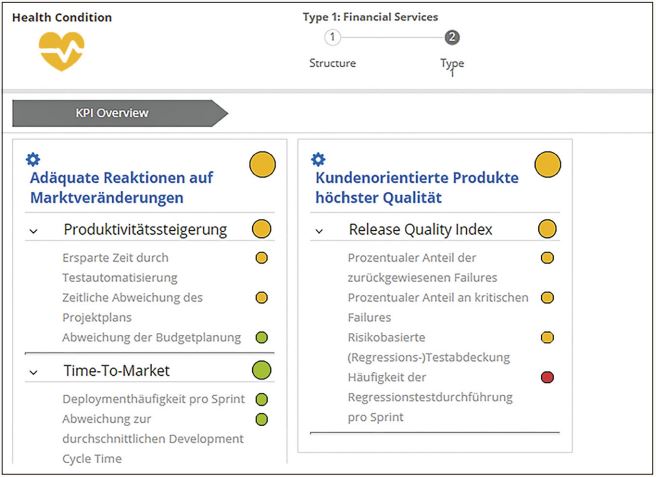Click yellow status circle of Kundenorientierte Produkte card
The image size is (656, 477).
point(547,164)
